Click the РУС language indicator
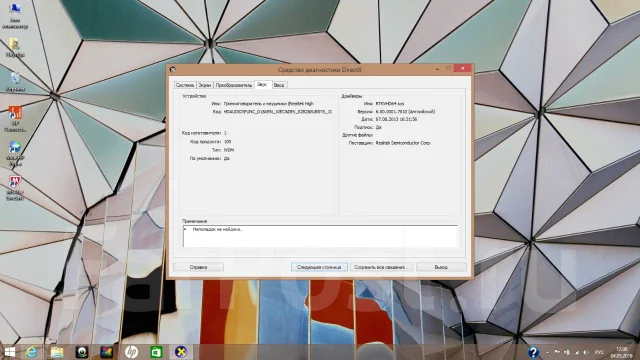Screen dimensions: 640x360 coord(599,352)
